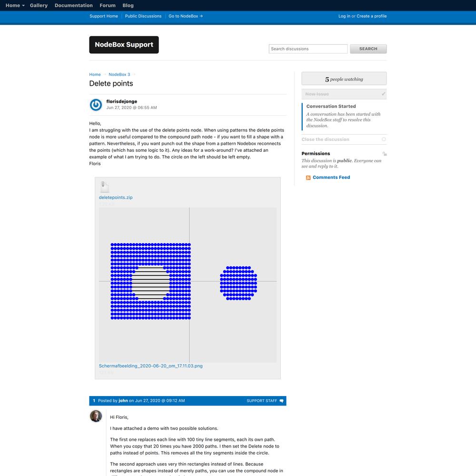Click the zip attachment file icon

point(105,187)
